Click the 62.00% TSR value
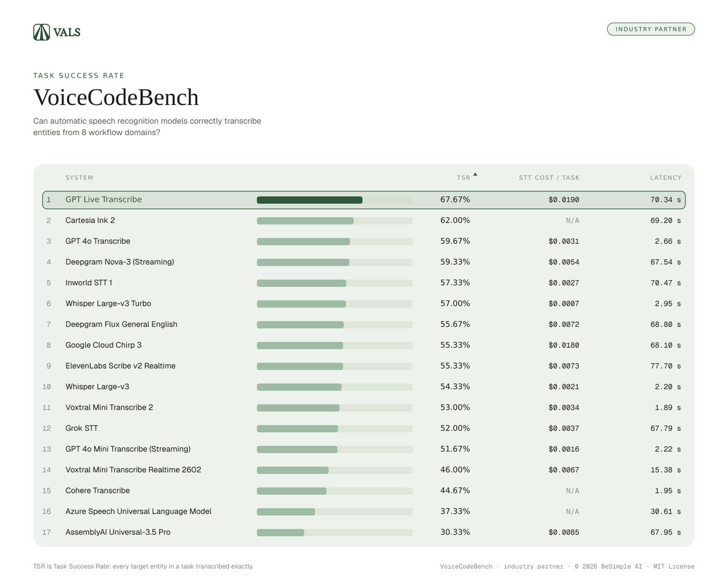The image size is (728, 582). click(x=455, y=220)
